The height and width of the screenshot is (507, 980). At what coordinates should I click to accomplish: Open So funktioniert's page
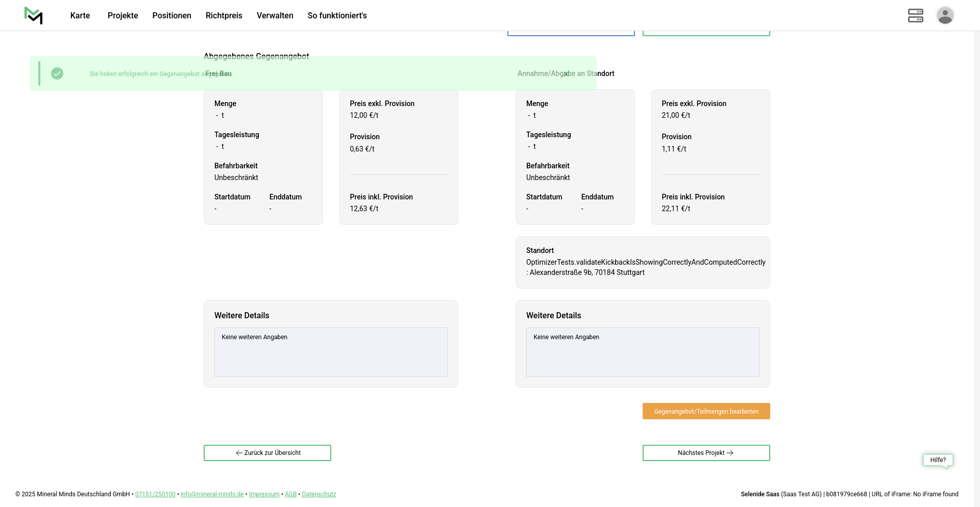tap(337, 15)
